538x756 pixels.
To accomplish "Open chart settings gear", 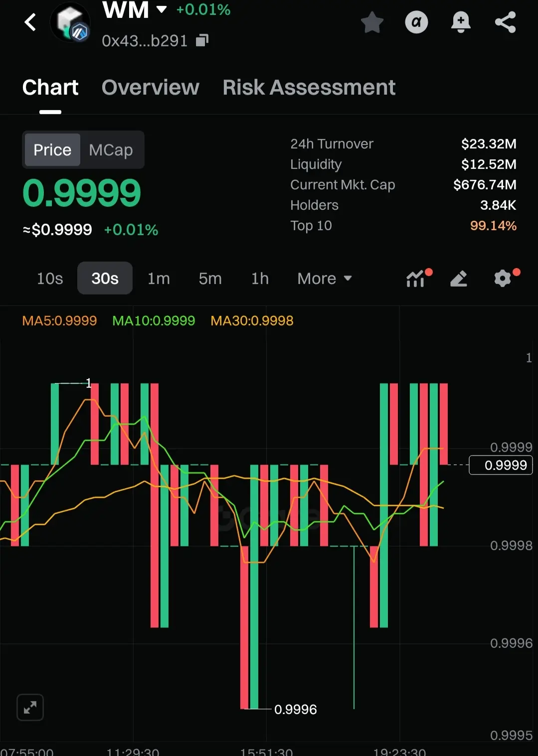I will (504, 278).
